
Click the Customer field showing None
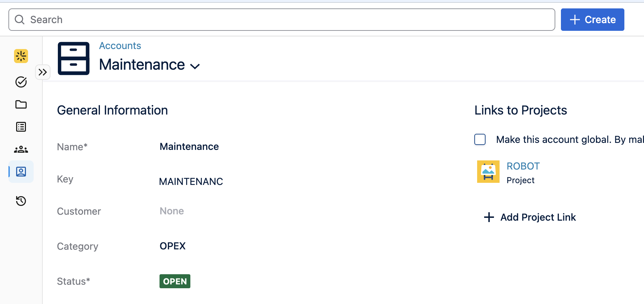171,211
